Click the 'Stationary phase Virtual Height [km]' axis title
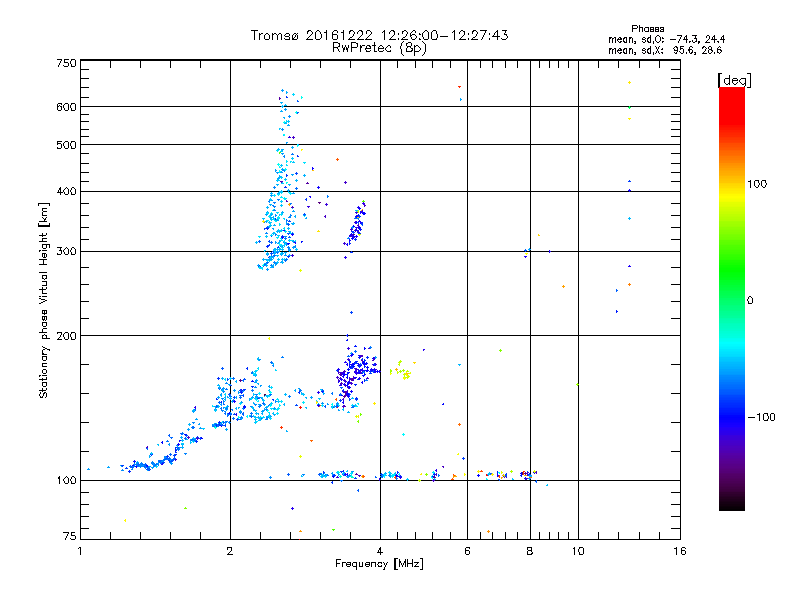 click(x=43, y=300)
